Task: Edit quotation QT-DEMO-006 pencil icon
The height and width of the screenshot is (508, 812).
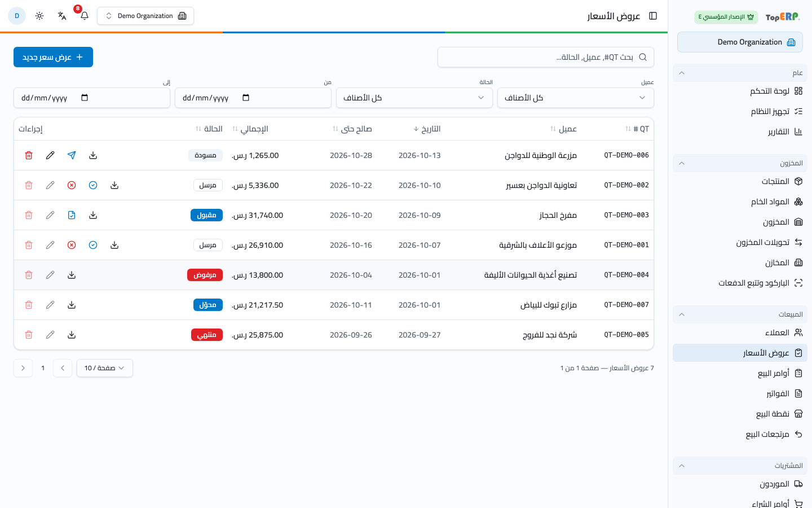Action: pos(50,155)
